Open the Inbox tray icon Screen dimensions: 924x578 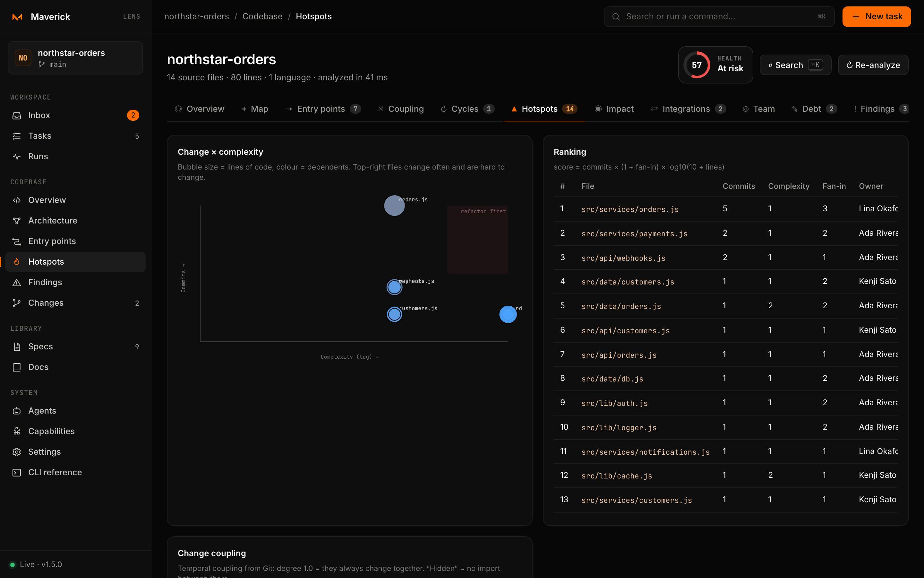[x=17, y=116]
